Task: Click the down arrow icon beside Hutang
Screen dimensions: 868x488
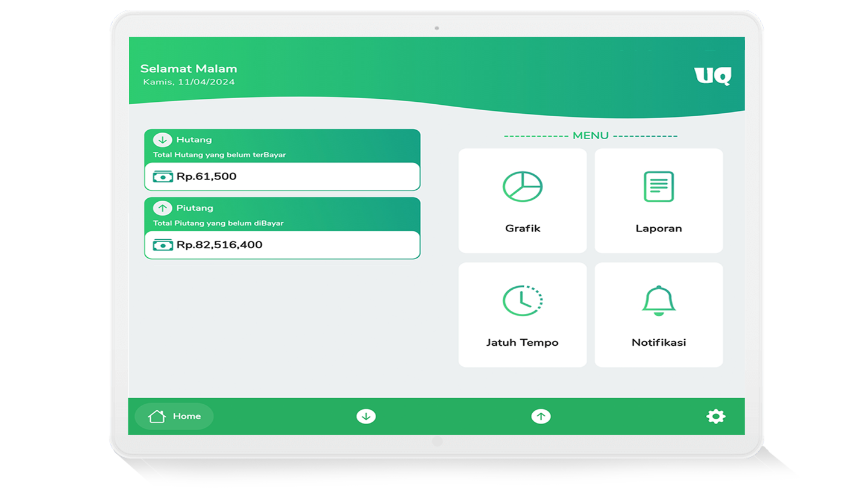Action: (x=162, y=140)
